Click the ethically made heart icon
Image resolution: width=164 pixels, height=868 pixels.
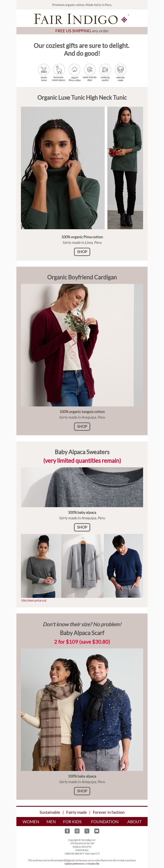click(120, 69)
